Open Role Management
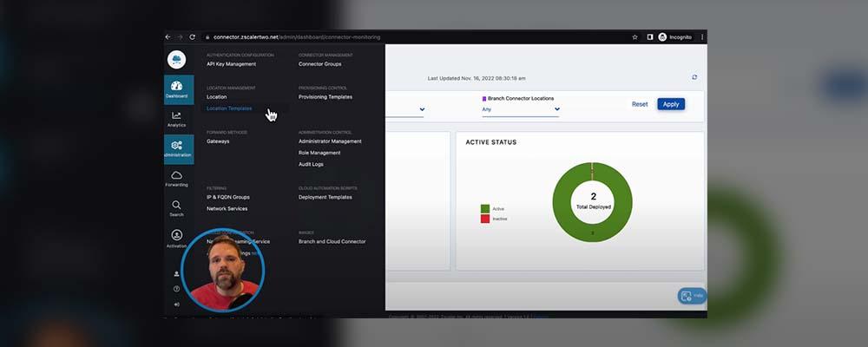This screenshot has width=868, height=347. (319, 153)
